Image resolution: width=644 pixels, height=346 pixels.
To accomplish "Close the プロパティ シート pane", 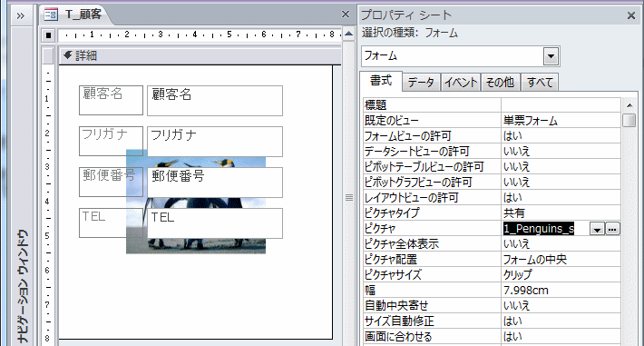I will click(631, 16).
